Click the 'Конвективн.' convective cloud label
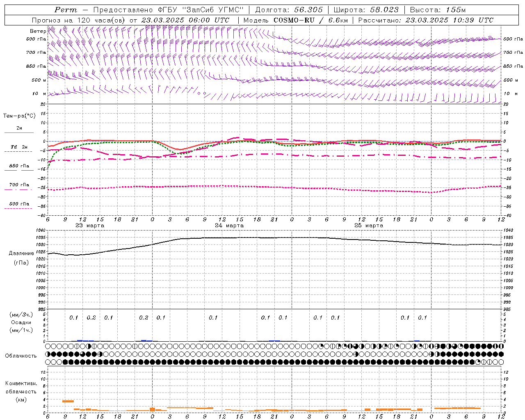 pyautogui.click(x=21, y=383)
